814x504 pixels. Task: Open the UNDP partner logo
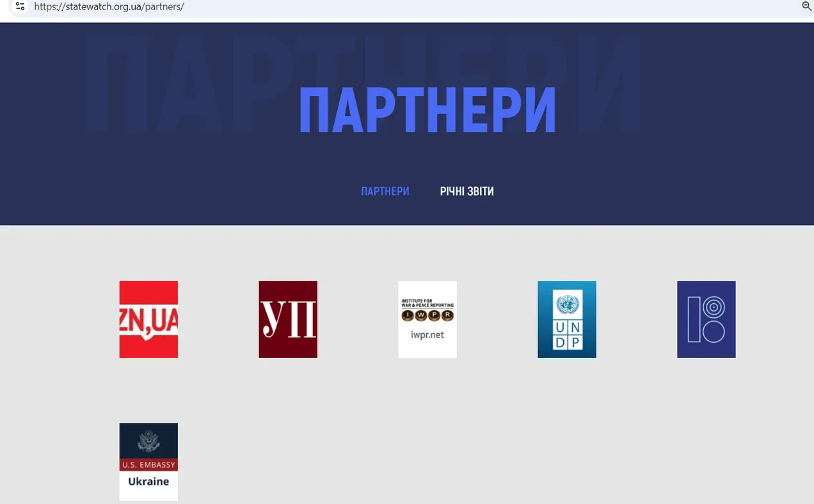tap(567, 319)
